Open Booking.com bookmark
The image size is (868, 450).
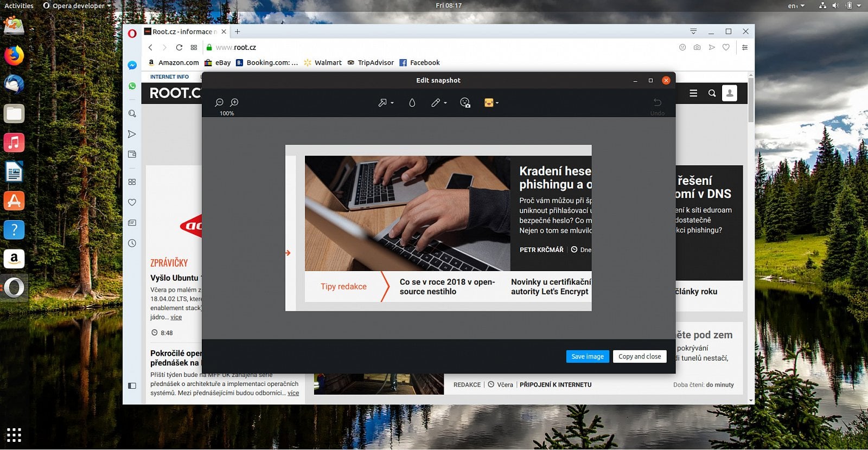coord(267,63)
